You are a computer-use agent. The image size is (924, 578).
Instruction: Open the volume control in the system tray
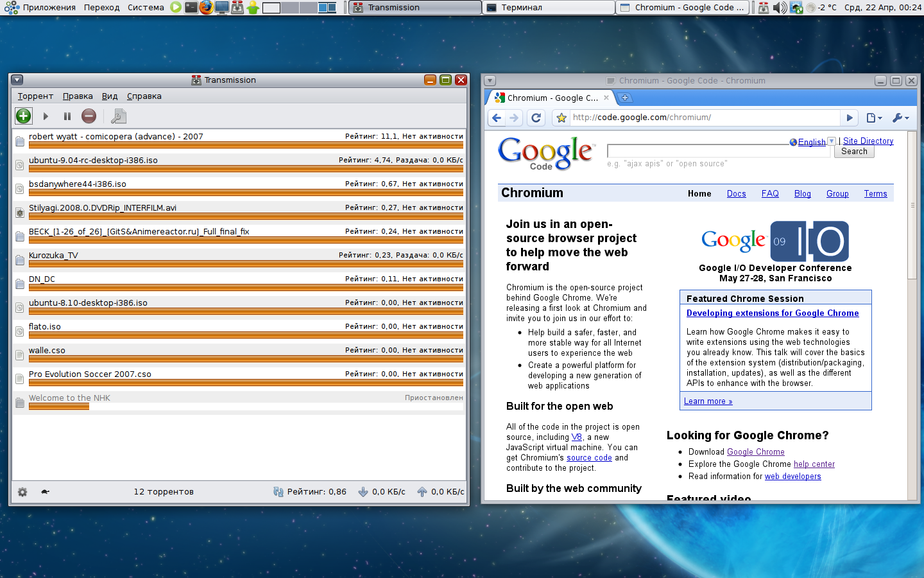coord(780,8)
